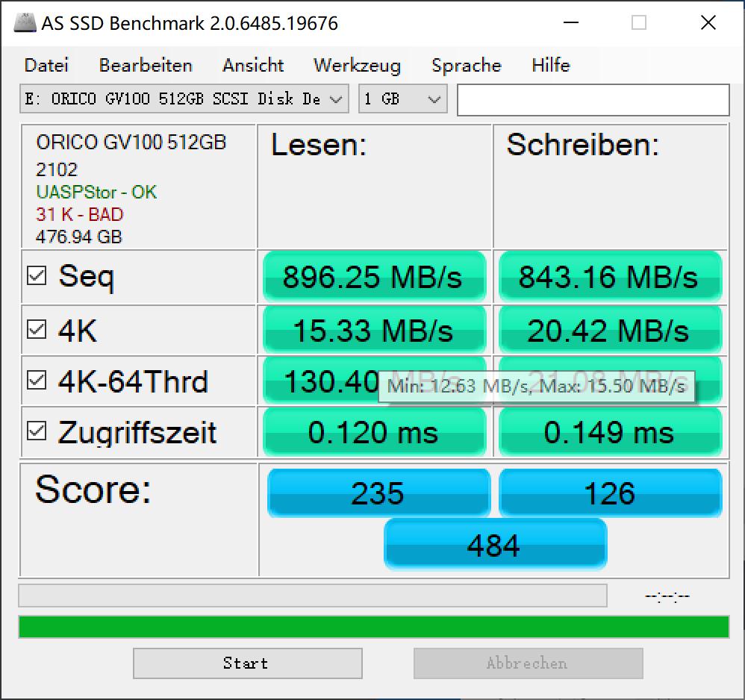Open the Werkzeug menu
The height and width of the screenshot is (700, 745).
(x=358, y=66)
